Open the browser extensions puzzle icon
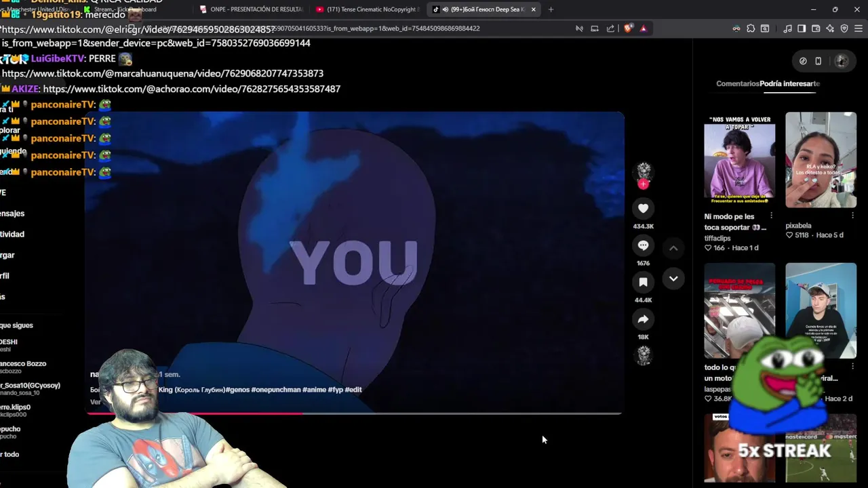Screen dimensions: 868x488 click(x=751, y=28)
